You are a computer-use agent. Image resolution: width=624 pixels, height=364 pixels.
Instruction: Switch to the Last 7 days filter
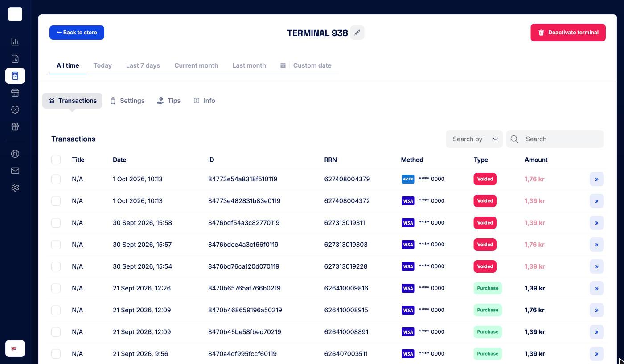[143, 65]
